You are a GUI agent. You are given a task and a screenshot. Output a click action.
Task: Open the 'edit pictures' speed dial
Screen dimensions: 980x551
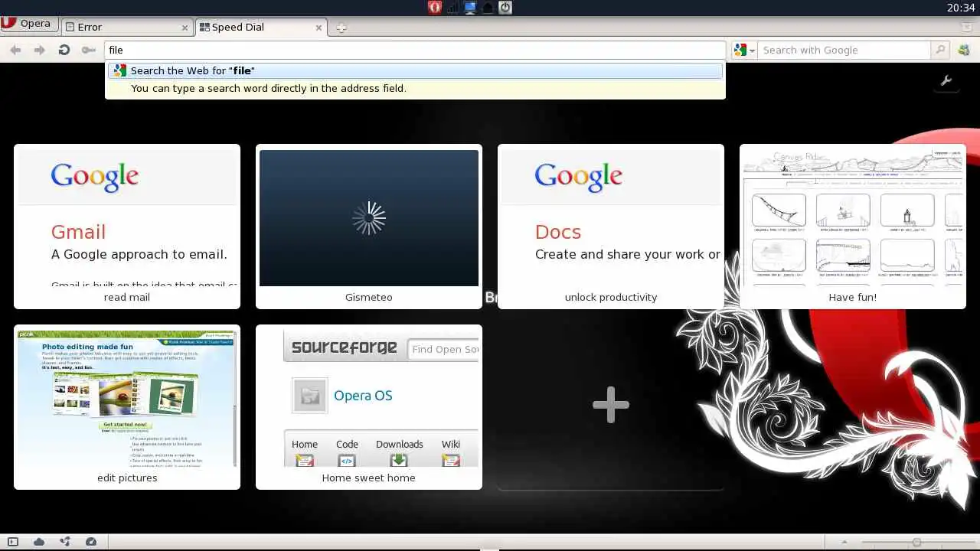[x=127, y=407]
